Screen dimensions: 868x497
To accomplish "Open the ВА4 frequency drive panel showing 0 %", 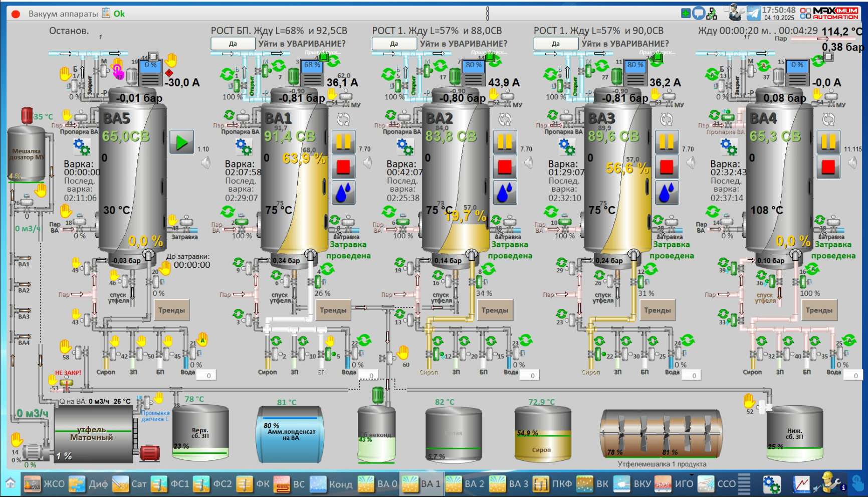I will 797,73.
